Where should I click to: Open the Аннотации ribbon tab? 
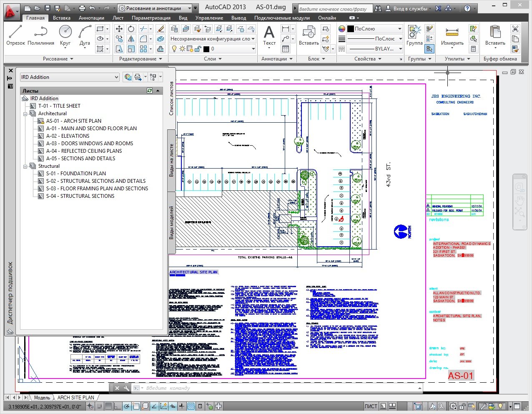(91, 18)
